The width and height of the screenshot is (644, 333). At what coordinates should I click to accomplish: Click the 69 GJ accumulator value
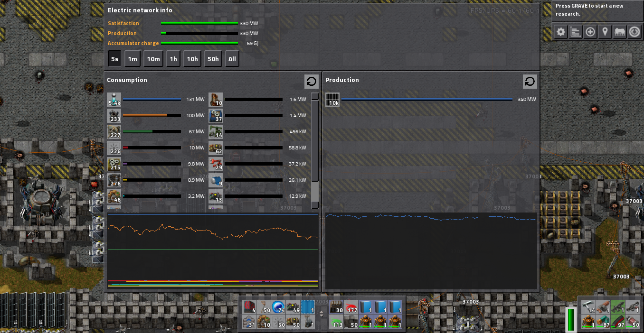tap(253, 43)
